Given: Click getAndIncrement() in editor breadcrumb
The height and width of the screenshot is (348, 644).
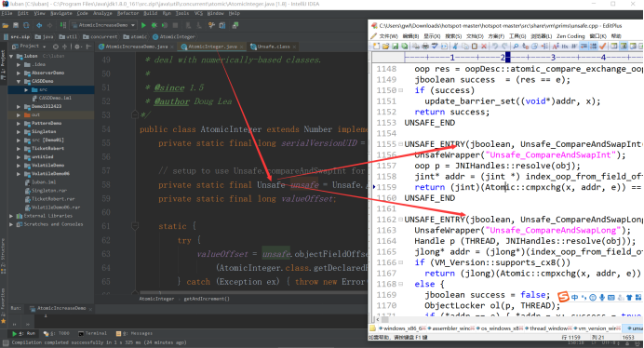Looking at the screenshot, I should tap(207, 299).
